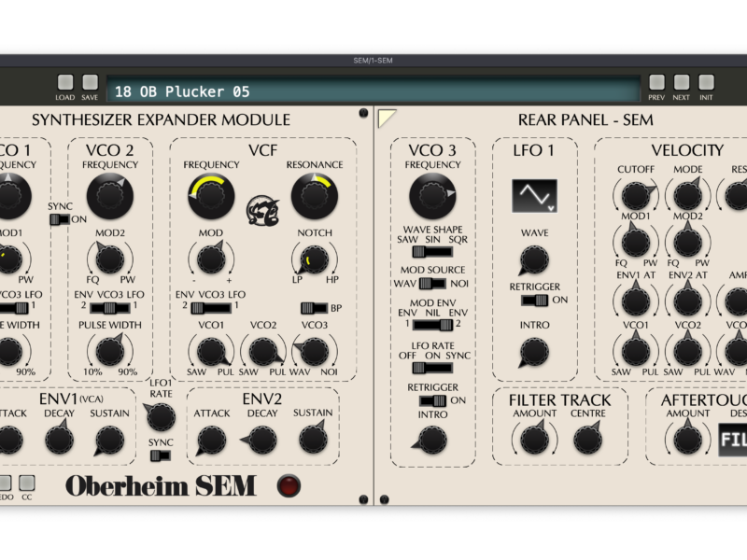Viewport: 747px width, 560px height.
Task: Click the preset name display 18 OB Plucker 05
Action: (x=373, y=91)
